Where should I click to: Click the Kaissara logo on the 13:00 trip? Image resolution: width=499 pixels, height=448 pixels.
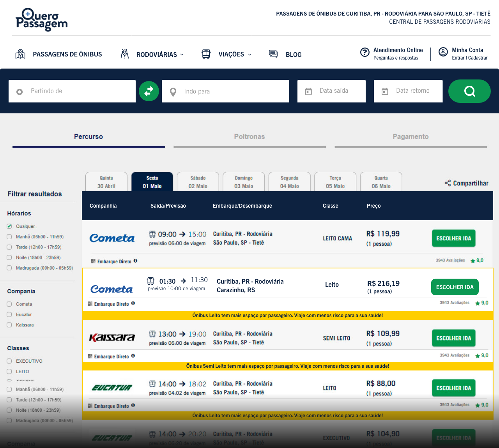pyautogui.click(x=112, y=338)
